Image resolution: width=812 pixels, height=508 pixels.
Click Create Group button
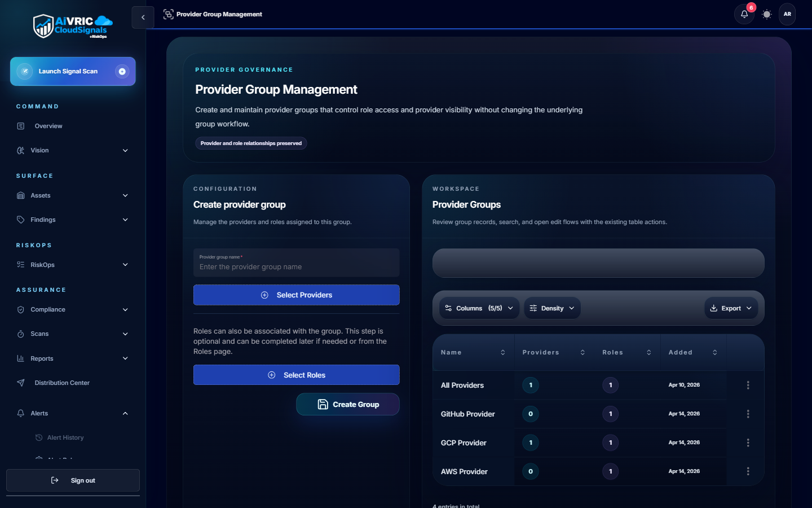click(348, 404)
